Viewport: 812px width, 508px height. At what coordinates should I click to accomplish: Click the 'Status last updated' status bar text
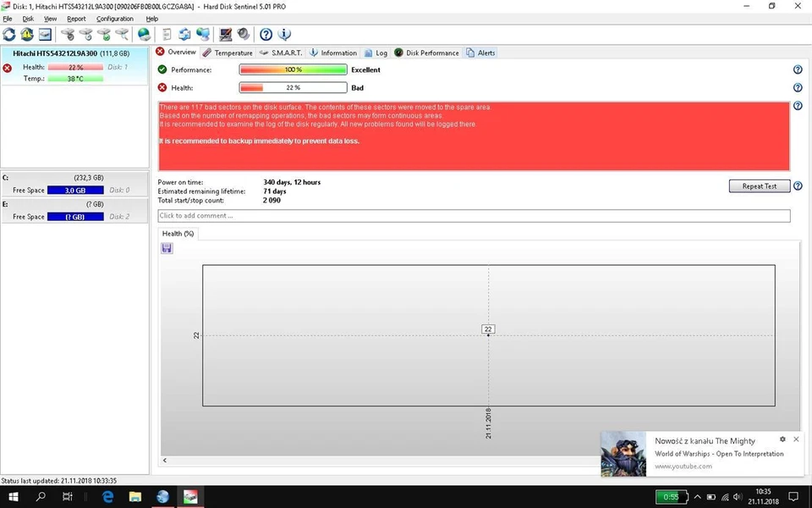click(59, 481)
